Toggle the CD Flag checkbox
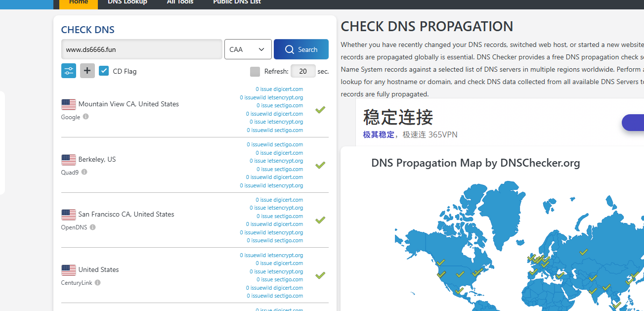Image resolution: width=644 pixels, height=311 pixels. (104, 71)
